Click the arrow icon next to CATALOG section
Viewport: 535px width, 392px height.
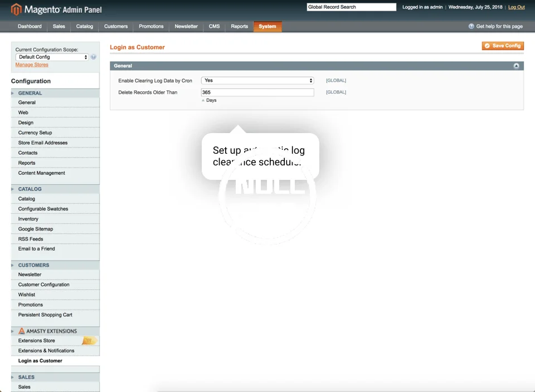tap(13, 189)
